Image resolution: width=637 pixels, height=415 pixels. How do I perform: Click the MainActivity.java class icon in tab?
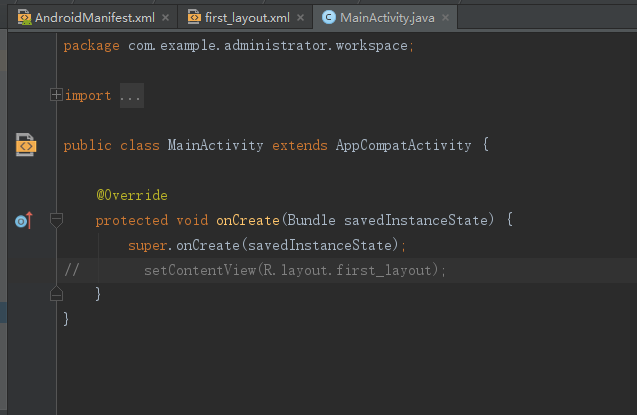[x=329, y=17]
